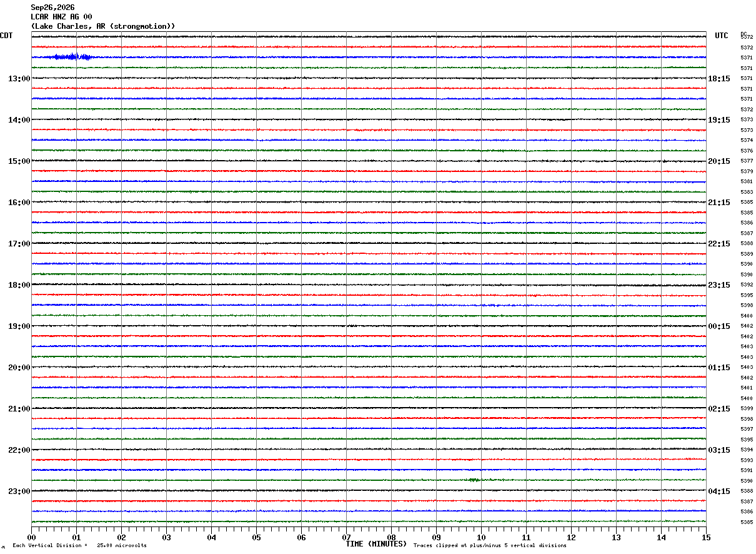Click the LCAR HNZ AG 00 station title

pos(61,17)
